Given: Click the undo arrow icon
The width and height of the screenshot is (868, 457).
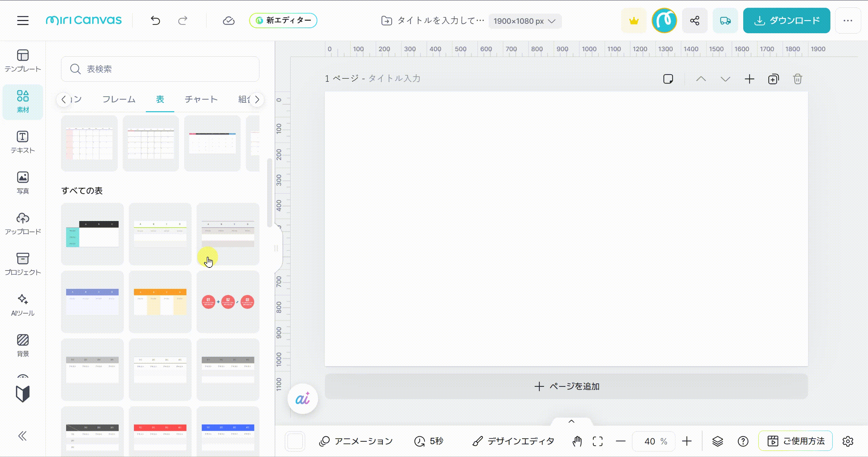Looking at the screenshot, I should click(x=155, y=21).
